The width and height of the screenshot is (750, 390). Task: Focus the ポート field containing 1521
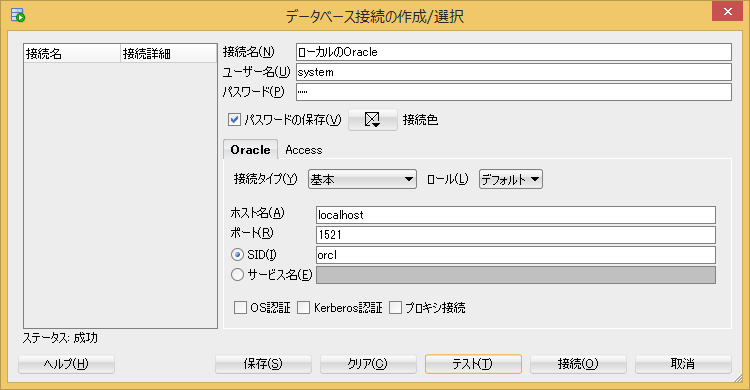click(516, 235)
